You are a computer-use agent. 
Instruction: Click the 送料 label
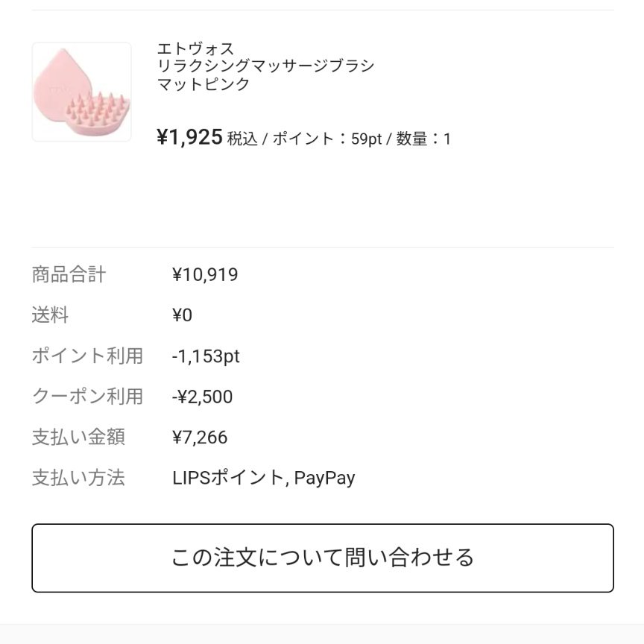tap(50, 315)
